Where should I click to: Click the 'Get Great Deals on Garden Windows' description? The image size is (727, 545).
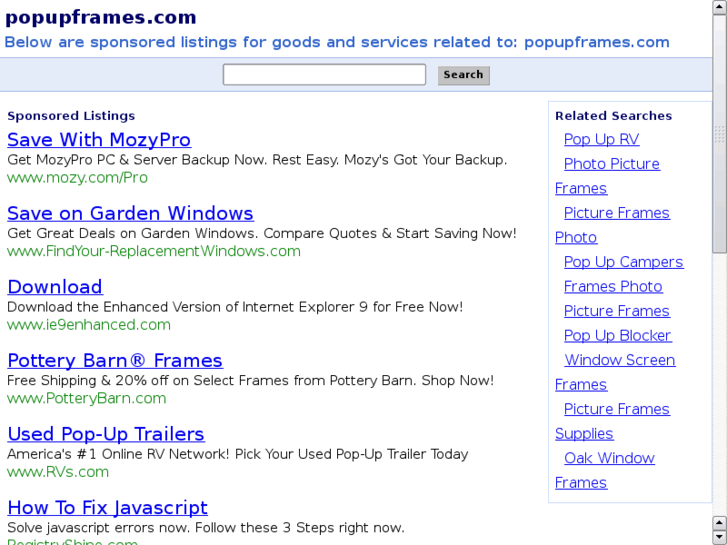(x=261, y=233)
